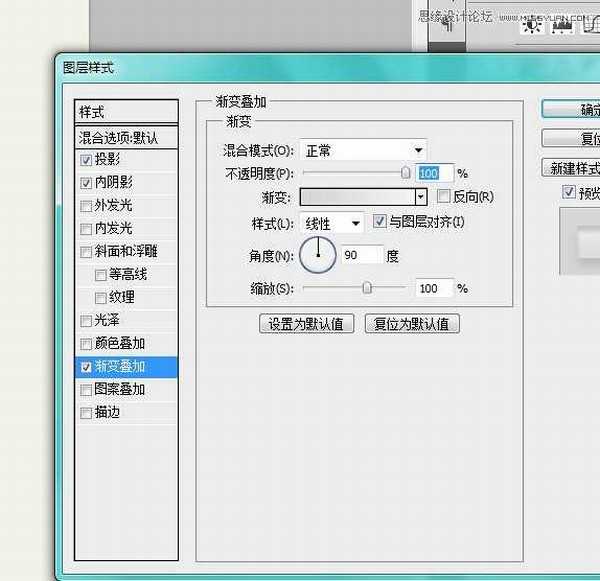Uncheck the 投影 drop shadow checkbox
The width and height of the screenshot is (600, 581).
click(x=87, y=160)
